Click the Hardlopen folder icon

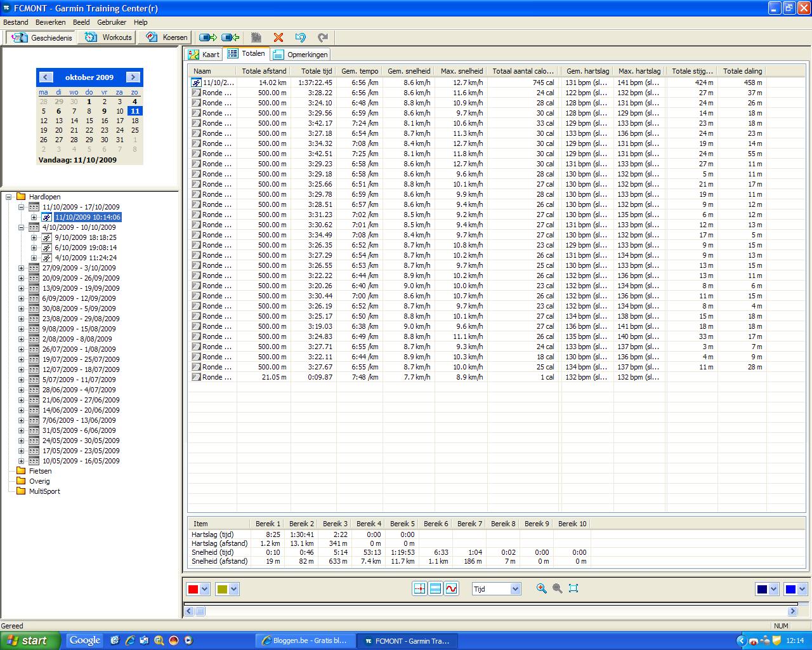pos(21,197)
